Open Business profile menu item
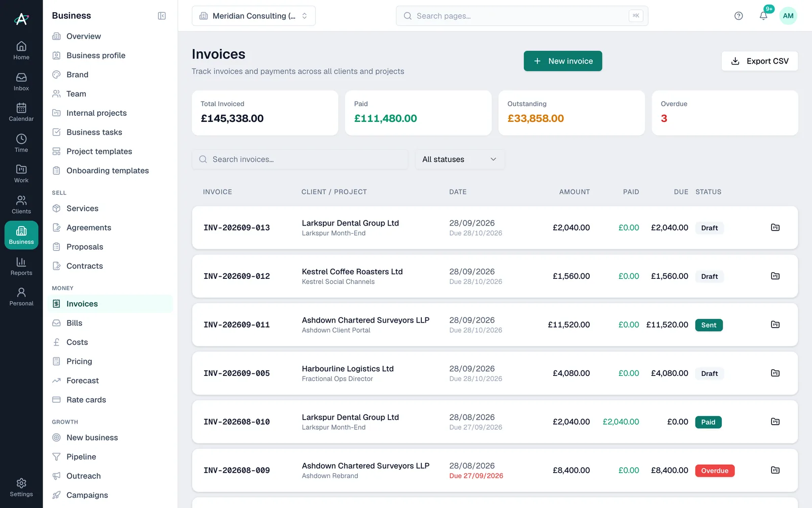 click(110, 55)
